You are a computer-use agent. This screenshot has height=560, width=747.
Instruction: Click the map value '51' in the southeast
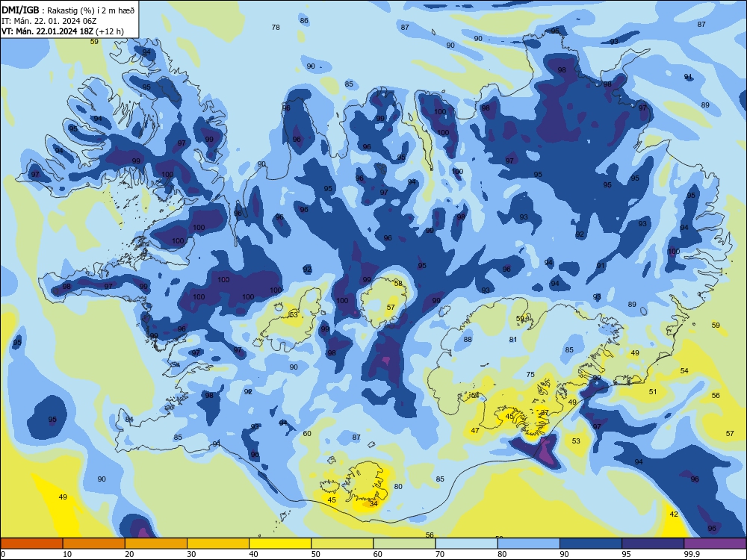653,391
